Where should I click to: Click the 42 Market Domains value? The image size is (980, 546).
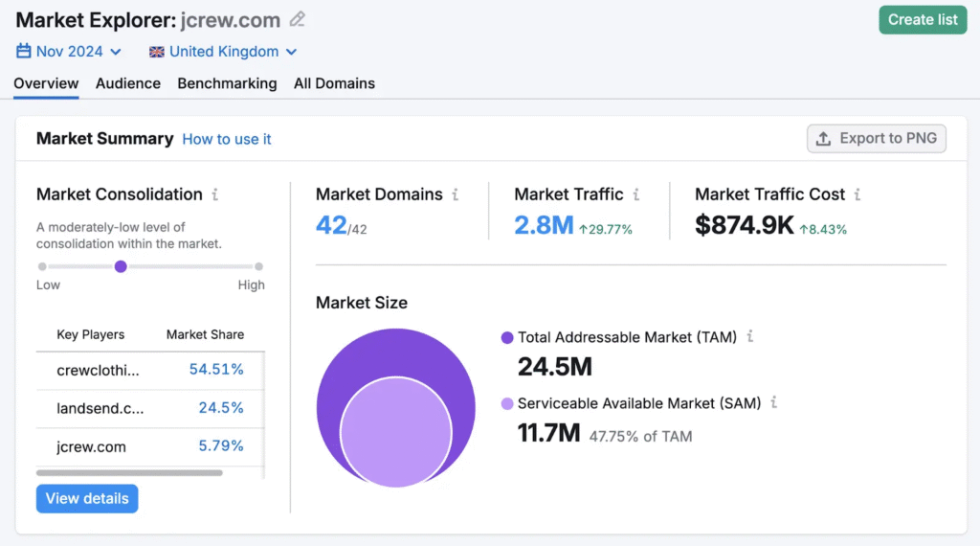coord(331,225)
